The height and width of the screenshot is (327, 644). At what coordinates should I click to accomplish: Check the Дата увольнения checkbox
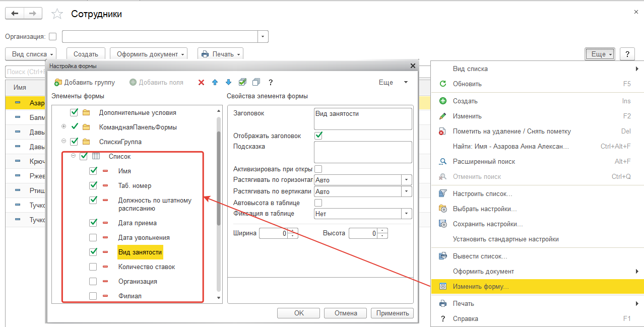pyautogui.click(x=93, y=237)
